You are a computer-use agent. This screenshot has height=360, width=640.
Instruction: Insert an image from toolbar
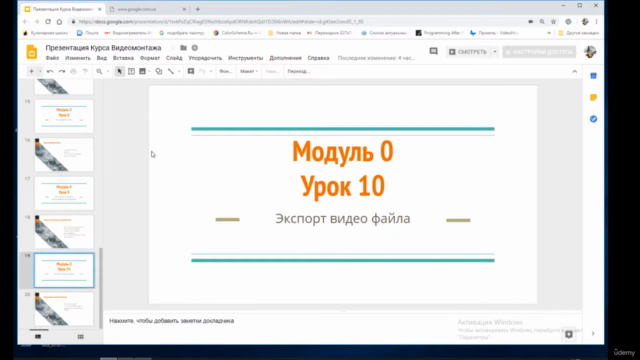pyautogui.click(x=142, y=71)
